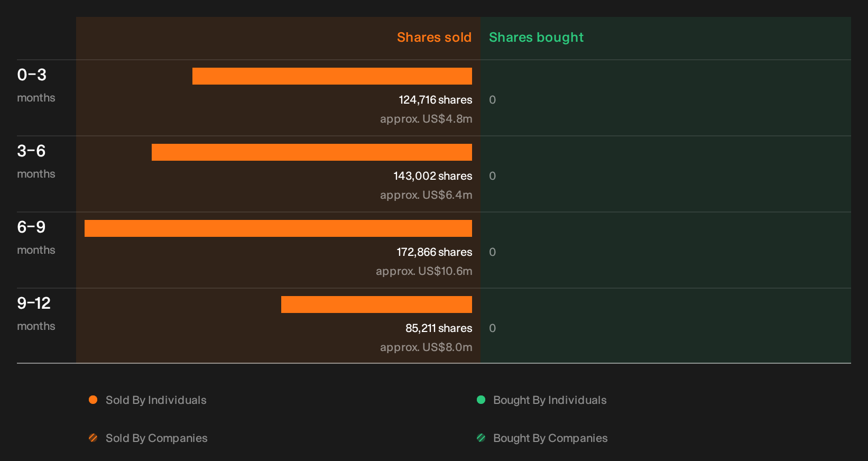Click the 143,002 shares value
Viewport: 868px width, 461px height.
(433, 176)
